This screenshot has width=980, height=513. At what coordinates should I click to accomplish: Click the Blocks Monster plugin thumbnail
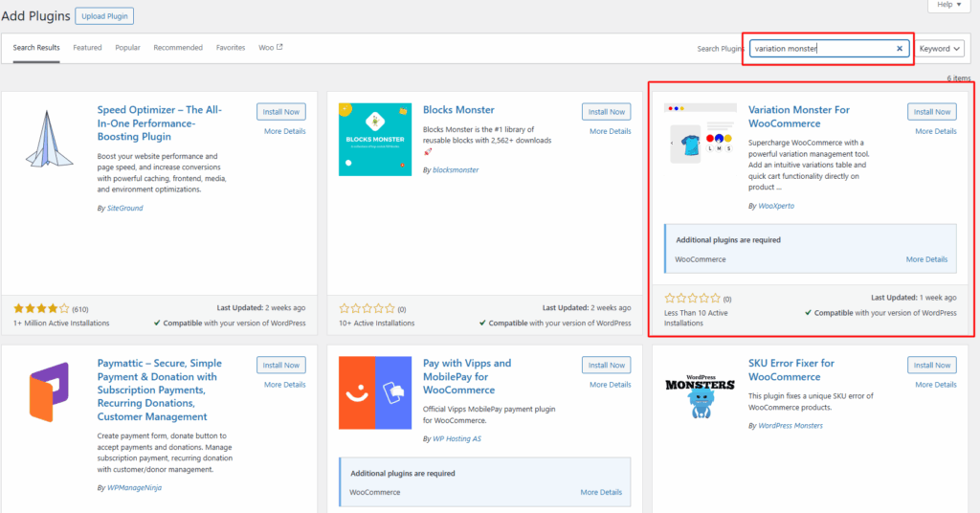[375, 140]
